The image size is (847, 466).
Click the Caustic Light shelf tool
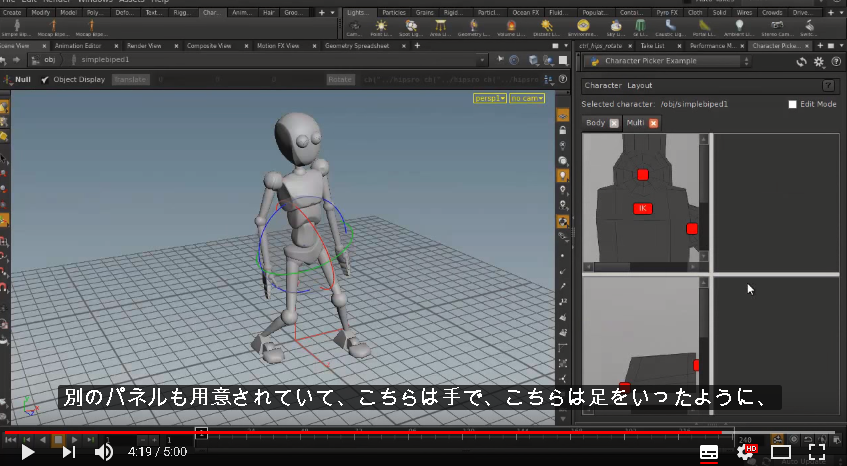pos(670,28)
